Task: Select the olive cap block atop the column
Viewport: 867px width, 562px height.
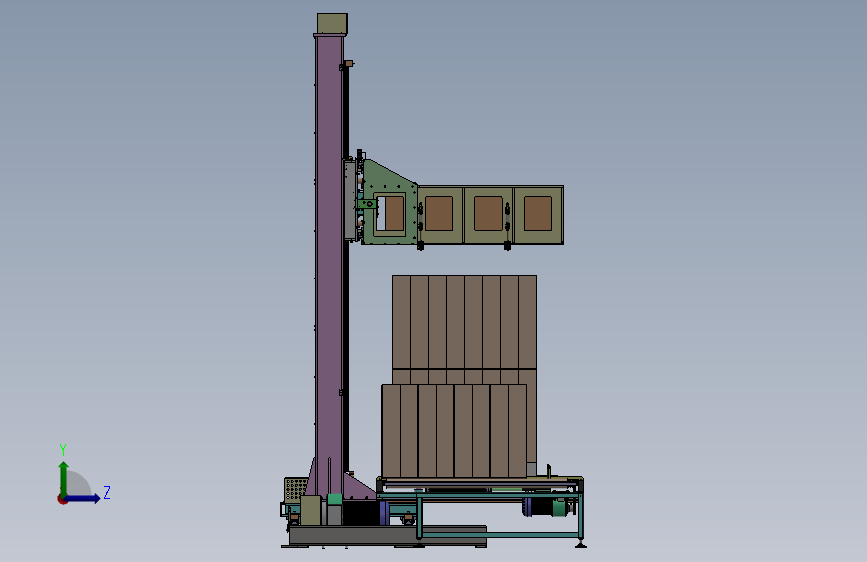Action: (x=332, y=24)
